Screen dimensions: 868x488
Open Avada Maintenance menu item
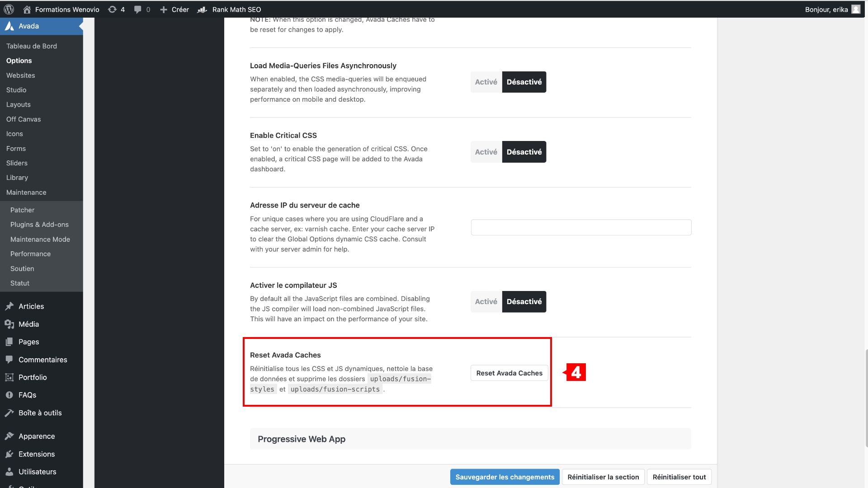tap(26, 192)
